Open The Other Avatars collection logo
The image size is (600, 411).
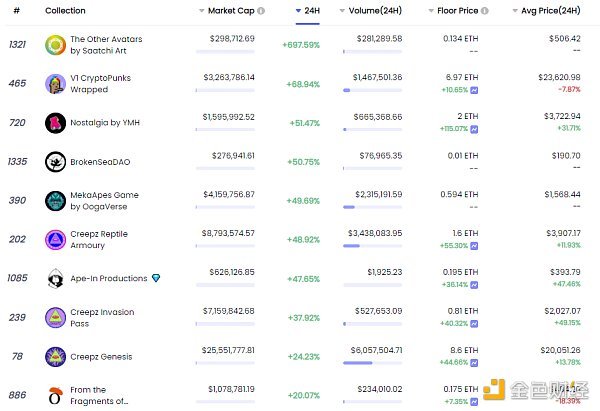[54, 45]
